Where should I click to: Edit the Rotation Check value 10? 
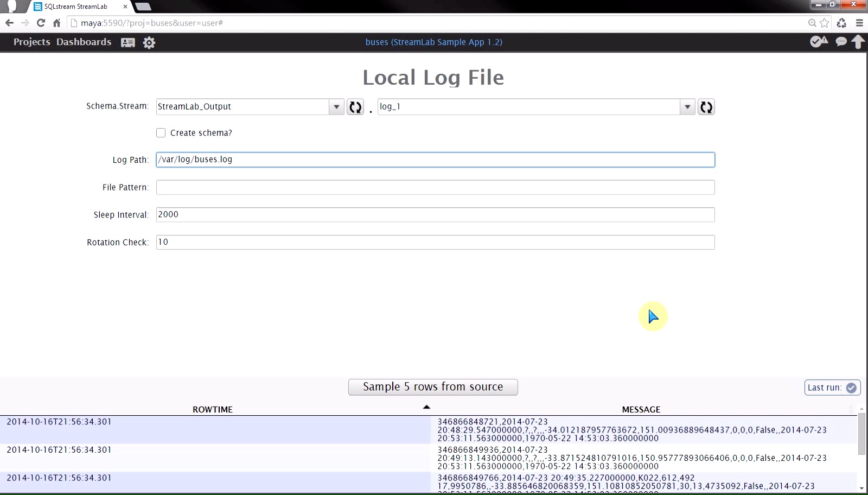tap(435, 243)
